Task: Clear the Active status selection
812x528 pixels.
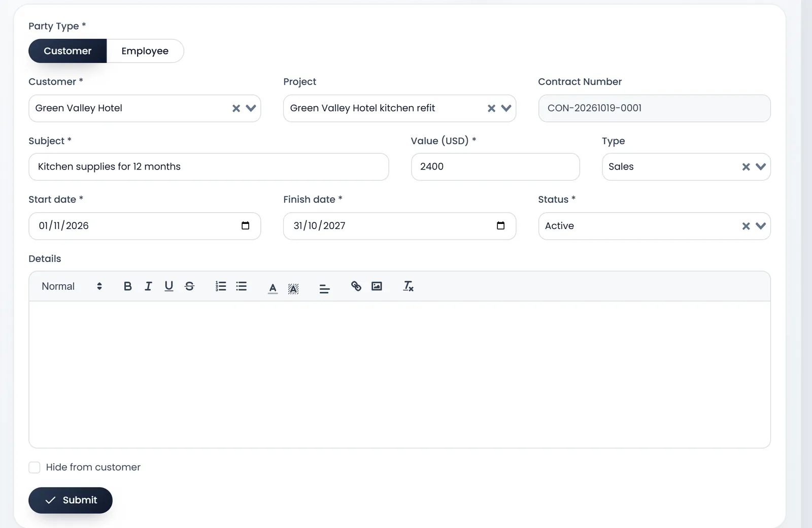Action: point(746,226)
